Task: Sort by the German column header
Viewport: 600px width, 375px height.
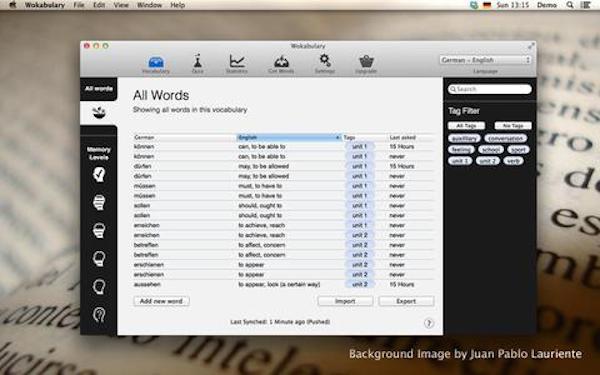Action: [184, 137]
